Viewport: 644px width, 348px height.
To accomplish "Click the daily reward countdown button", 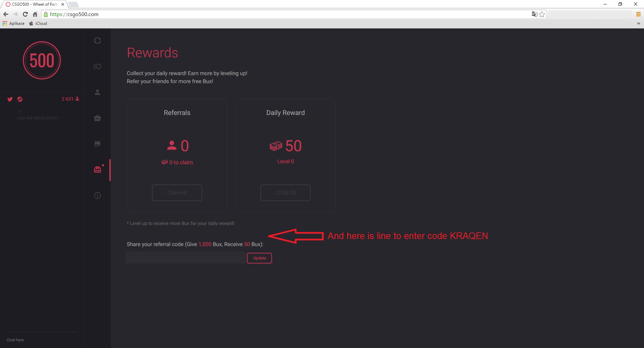I will click(x=285, y=193).
